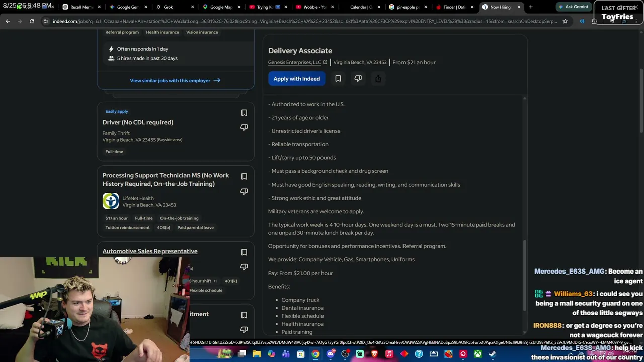Close the Grok tab
The height and width of the screenshot is (362, 644).
coord(192,7)
